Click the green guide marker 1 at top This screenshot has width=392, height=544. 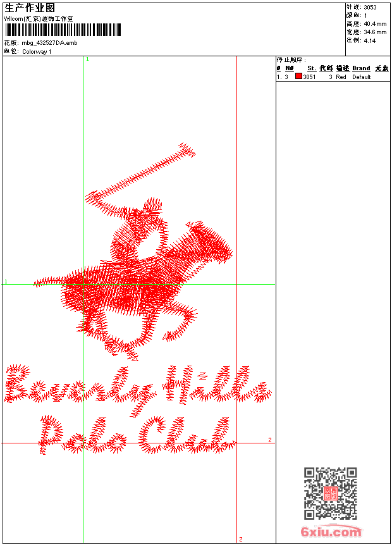(x=87, y=59)
